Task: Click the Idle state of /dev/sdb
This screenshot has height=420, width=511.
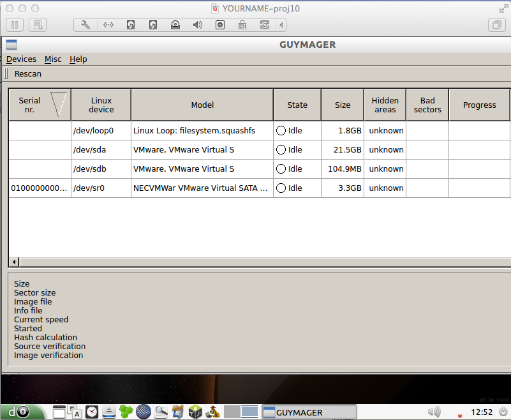Action: (x=297, y=169)
